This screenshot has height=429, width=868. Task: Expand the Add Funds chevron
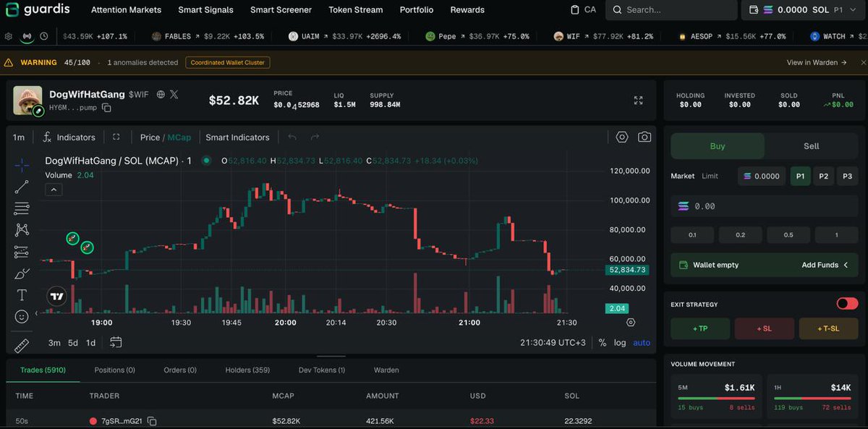click(846, 266)
